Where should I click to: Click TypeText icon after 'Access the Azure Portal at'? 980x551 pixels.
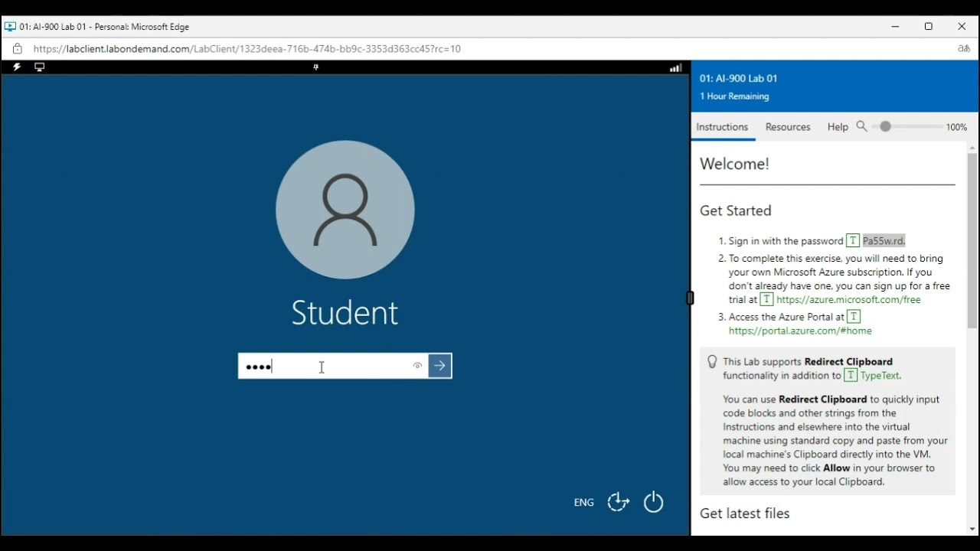pyautogui.click(x=854, y=316)
